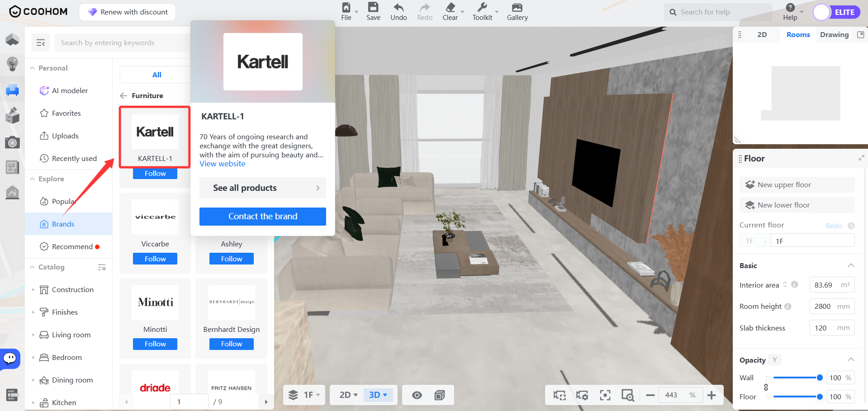Switch to the Rooms tab
The height and width of the screenshot is (411, 868).
[x=798, y=35]
